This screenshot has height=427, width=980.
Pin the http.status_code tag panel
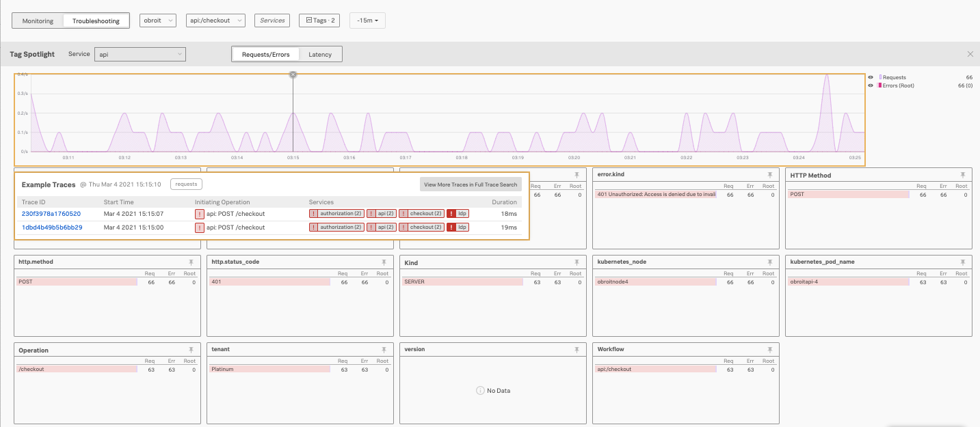[x=384, y=262]
